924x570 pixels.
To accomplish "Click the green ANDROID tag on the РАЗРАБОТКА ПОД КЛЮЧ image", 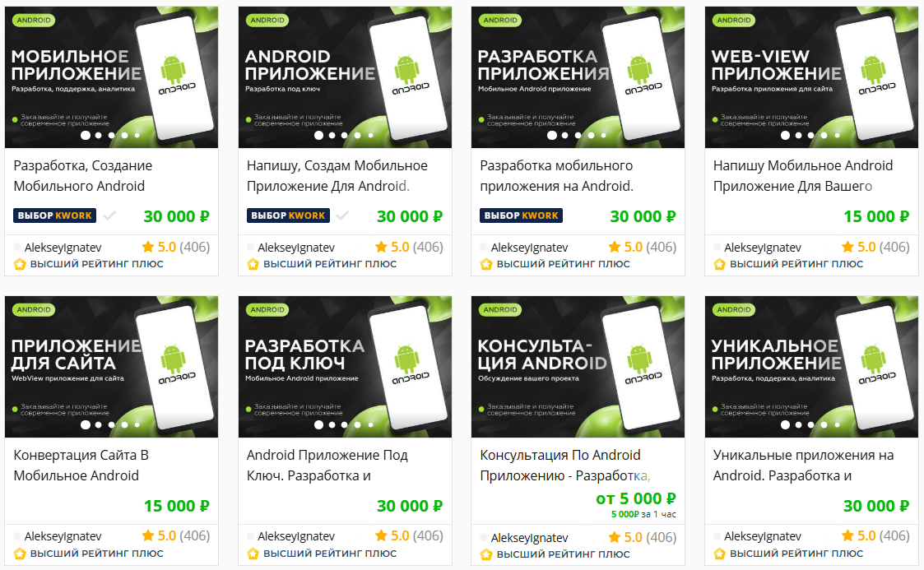I will pyautogui.click(x=267, y=310).
